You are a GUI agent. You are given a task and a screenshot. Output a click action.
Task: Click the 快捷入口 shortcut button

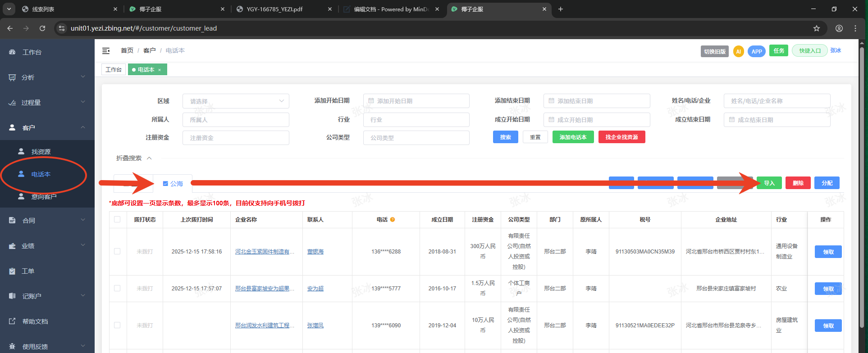click(x=809, y=51)
